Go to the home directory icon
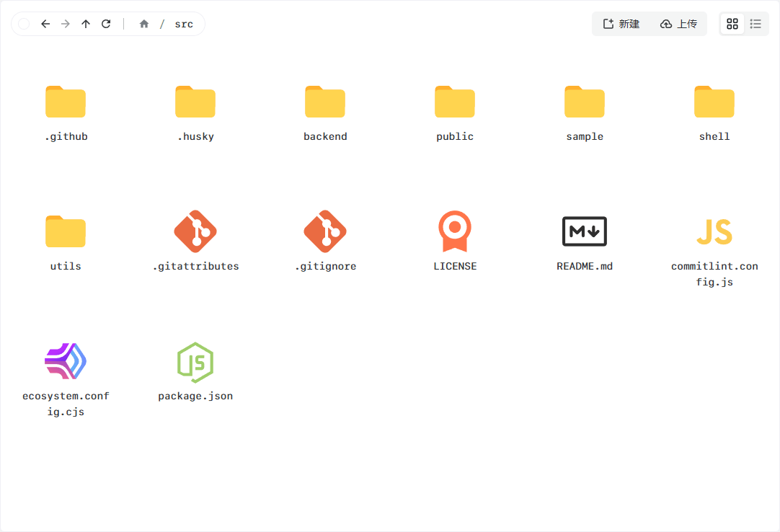Image resolution: width=780 pixels, height=532 pixels. tap(144, 24)
